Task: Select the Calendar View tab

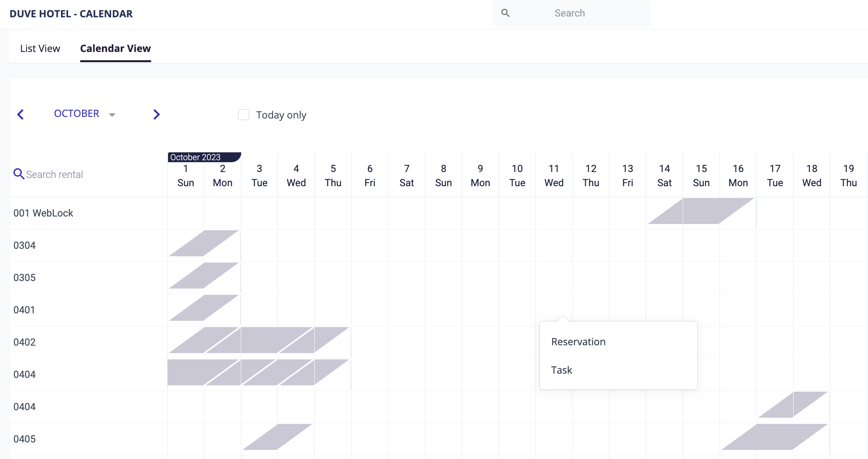Action: [x=115, y=48]
